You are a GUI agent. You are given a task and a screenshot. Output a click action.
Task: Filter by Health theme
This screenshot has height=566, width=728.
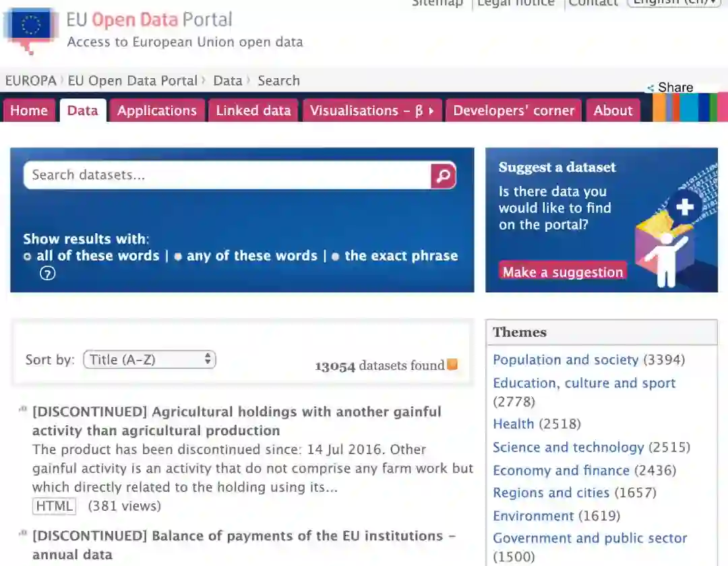click(x=514, y=424)
